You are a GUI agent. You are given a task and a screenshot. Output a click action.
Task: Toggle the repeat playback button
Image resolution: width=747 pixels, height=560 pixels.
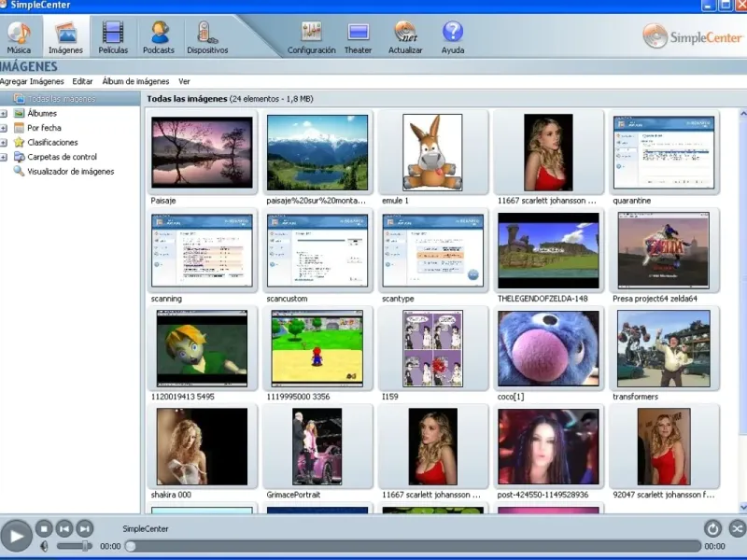point(712,528)
